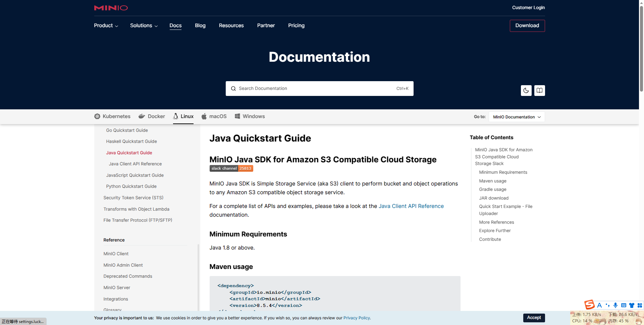This screenshot has width=644, height=325.
Task: Open the Docs menu item
Action: tap(175, 25)
